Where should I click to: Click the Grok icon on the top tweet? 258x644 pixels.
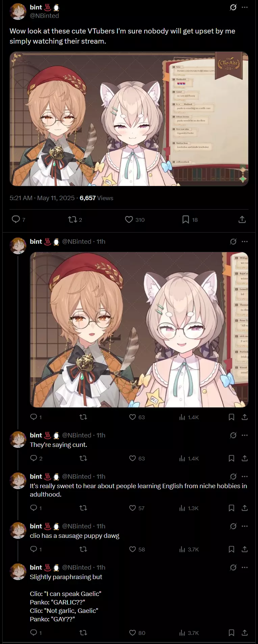[x=233, y=7]
